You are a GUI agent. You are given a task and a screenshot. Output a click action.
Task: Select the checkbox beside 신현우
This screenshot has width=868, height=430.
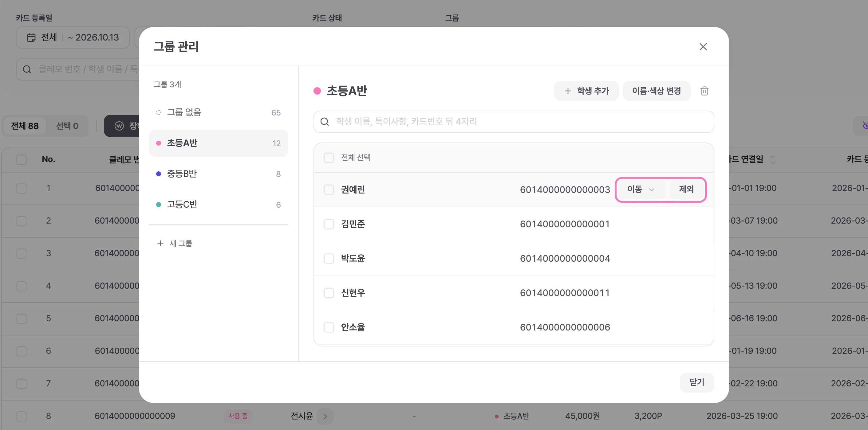[x=329, y=293]
